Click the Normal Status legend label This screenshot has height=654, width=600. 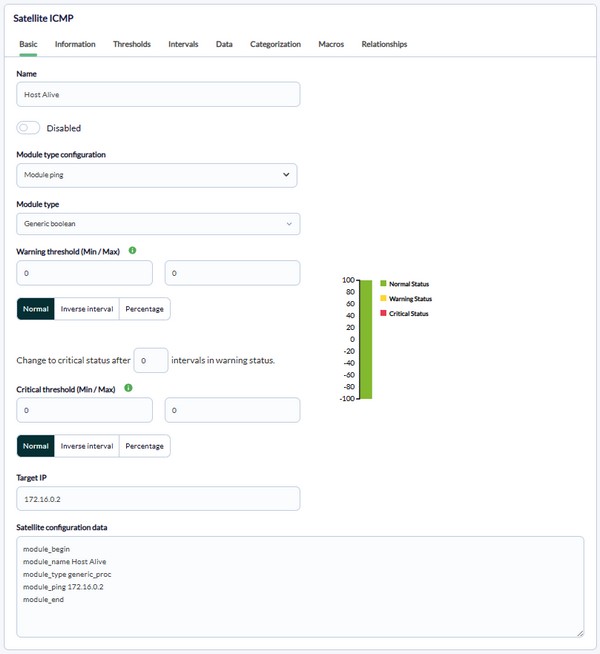point(409,284)
